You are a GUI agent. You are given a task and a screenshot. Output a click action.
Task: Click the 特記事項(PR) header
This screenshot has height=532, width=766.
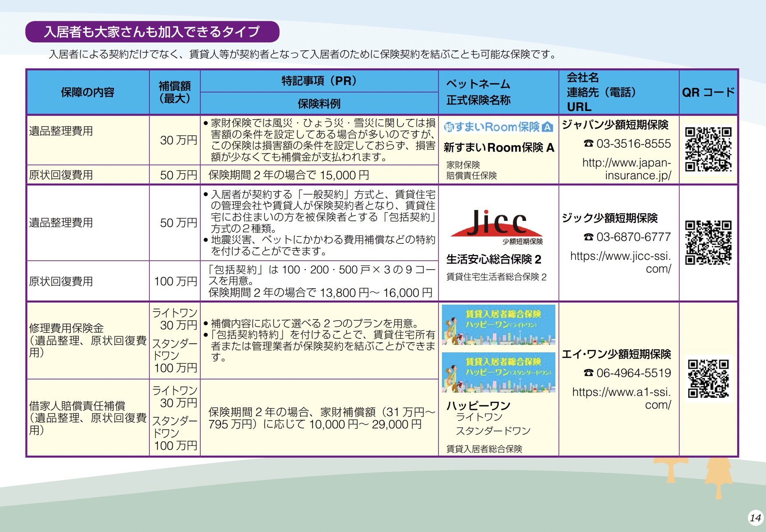pyautogui.click(x=319, y=81)
